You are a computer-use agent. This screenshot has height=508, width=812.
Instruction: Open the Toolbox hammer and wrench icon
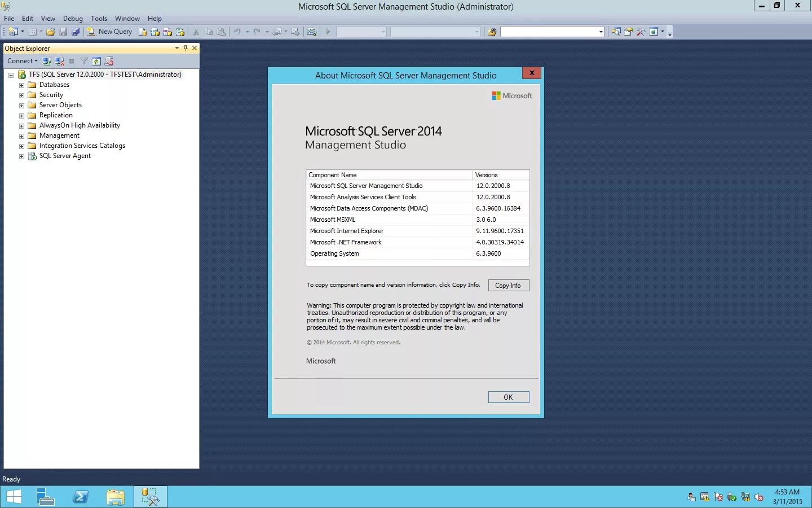click(641, 32)
